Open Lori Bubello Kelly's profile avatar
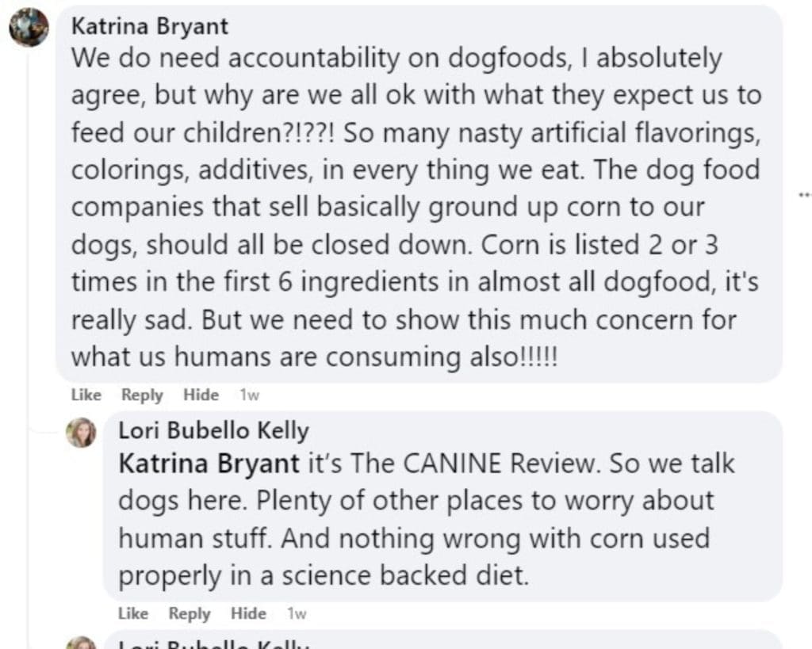The width and height of the screenshot is (812, 649). click(82, 433)
